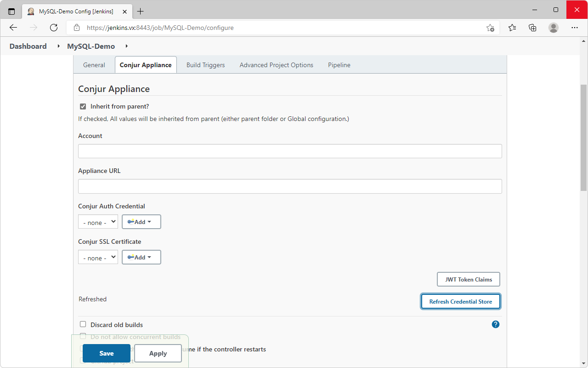Open the Favorites list icon

(512, 28)
